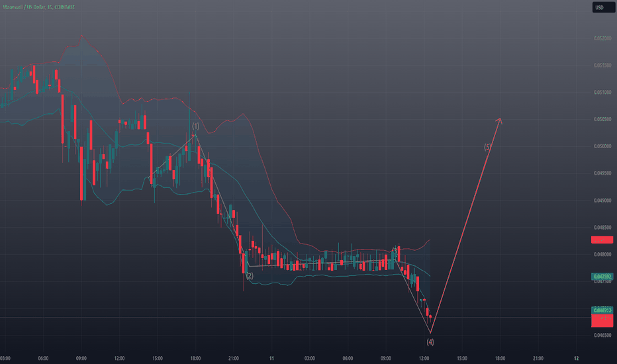Click the 12:00 time label before 15:00 on day 10
This screenshot has width=617, height=364.
point(119,359)
